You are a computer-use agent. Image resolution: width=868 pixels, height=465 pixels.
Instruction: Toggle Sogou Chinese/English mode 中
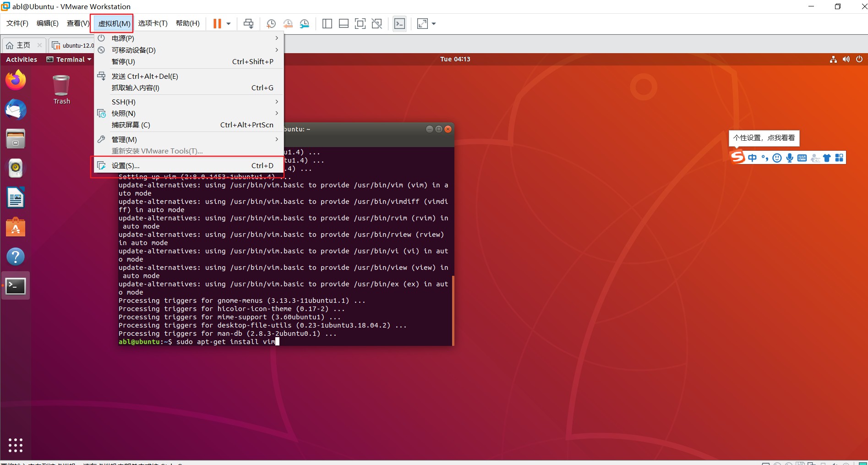point(752,158)
